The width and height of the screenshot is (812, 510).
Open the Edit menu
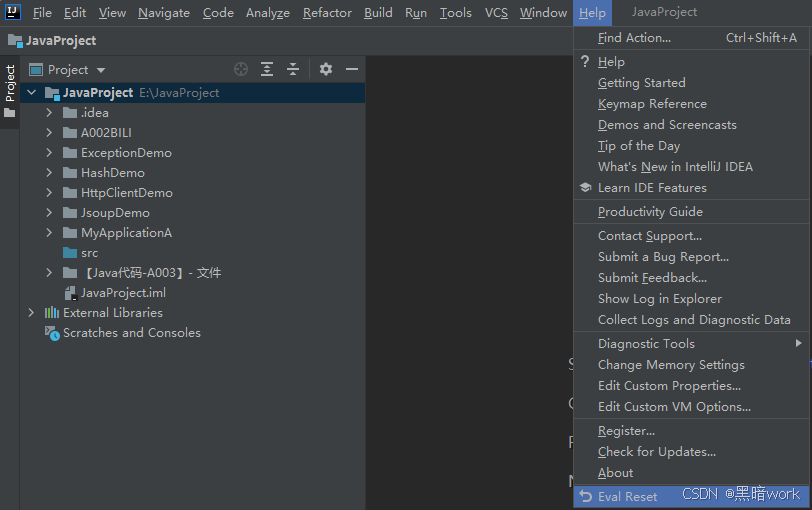point(75,12)
